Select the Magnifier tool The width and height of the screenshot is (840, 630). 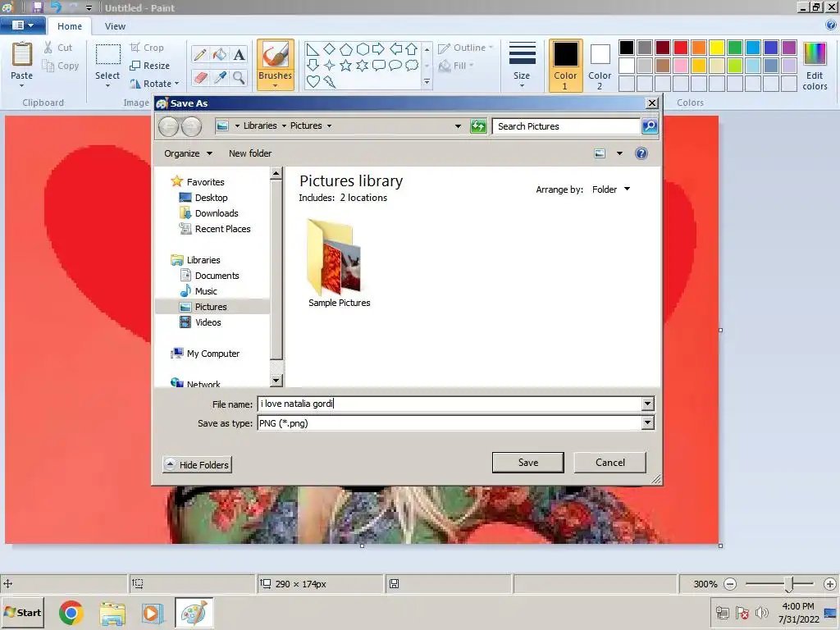pyautogui.click(x=239, y=78)
